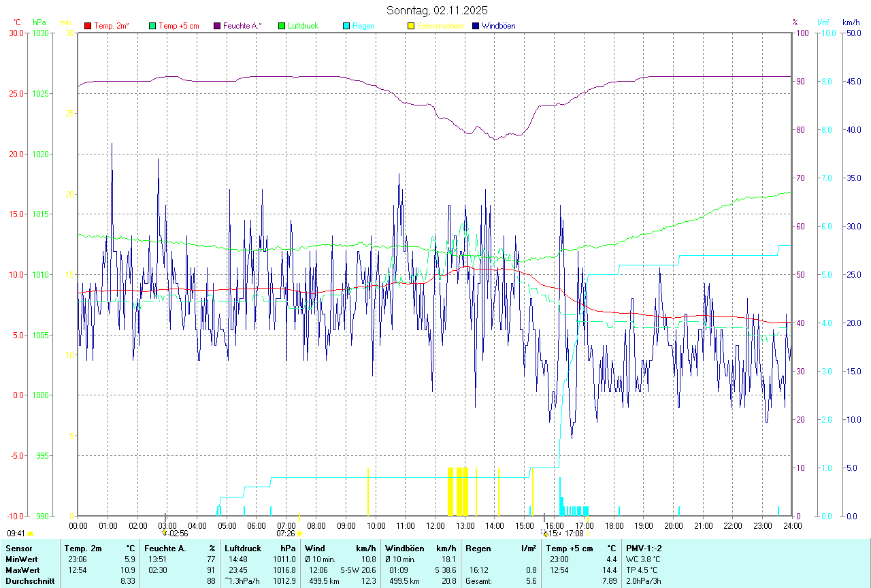The width and height of the screenshot is (871, 588).
Task: Click the PMV-1:-2 header in table
Action: (644, 548)
